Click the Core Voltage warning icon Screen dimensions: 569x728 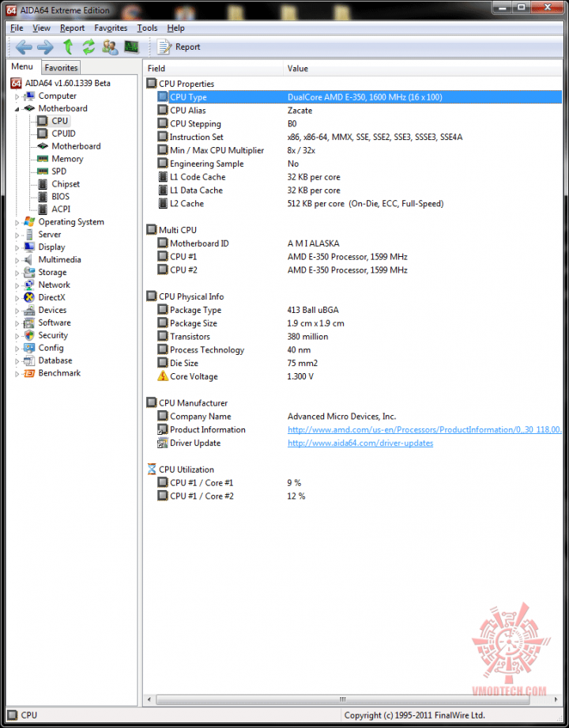[x=163, y=376]
